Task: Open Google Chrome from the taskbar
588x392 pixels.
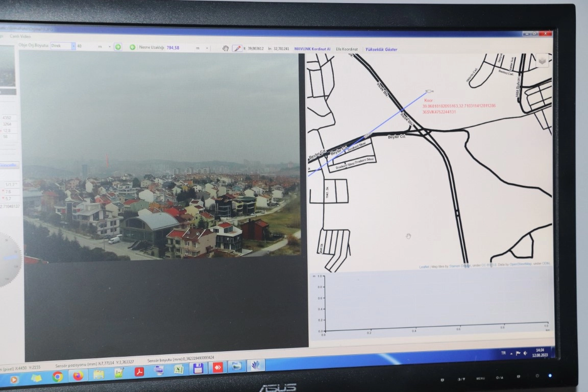Action: (x=58, y=376)
